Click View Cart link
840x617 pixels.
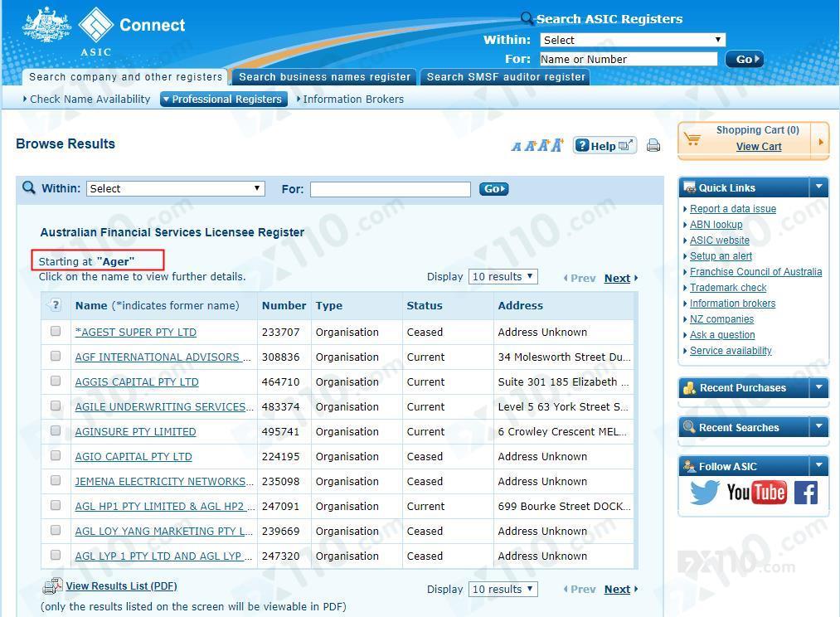pyautogui.click(x=758, y=147)
